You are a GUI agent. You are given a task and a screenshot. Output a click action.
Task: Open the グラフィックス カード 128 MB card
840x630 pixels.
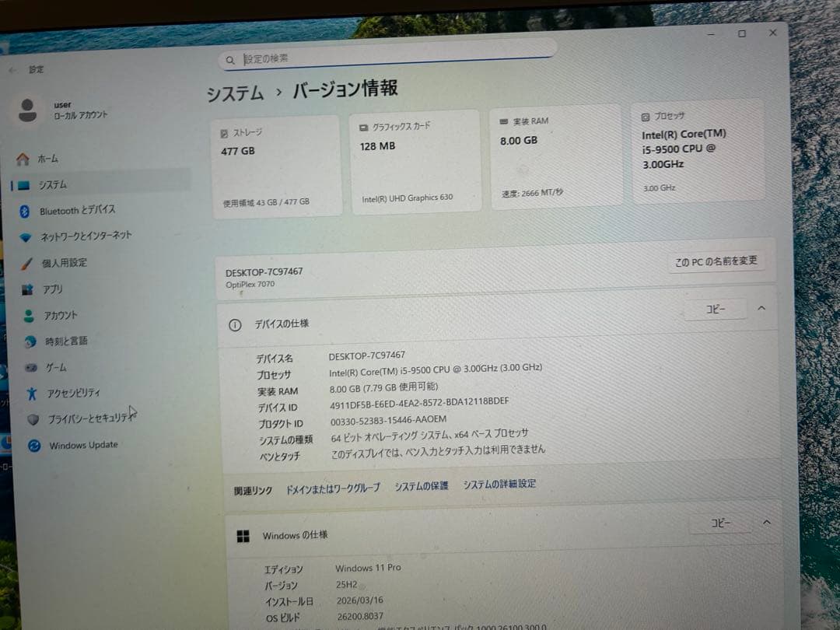coord(415,161)
